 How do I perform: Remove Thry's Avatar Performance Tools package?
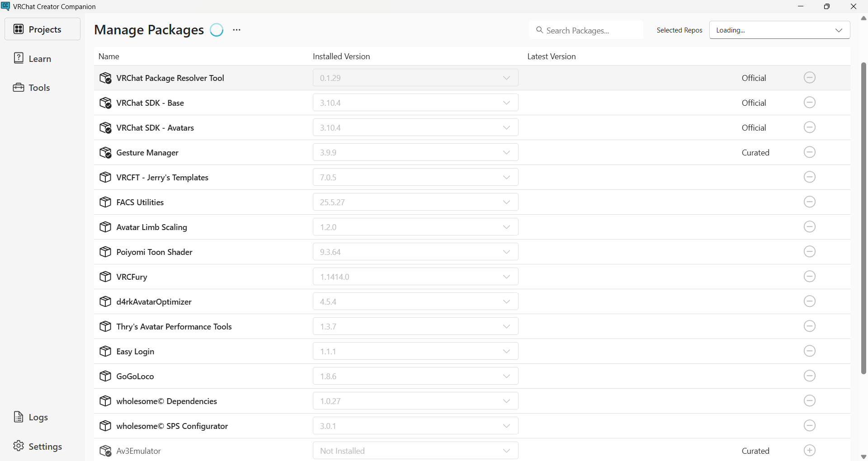tap(810, 326)
